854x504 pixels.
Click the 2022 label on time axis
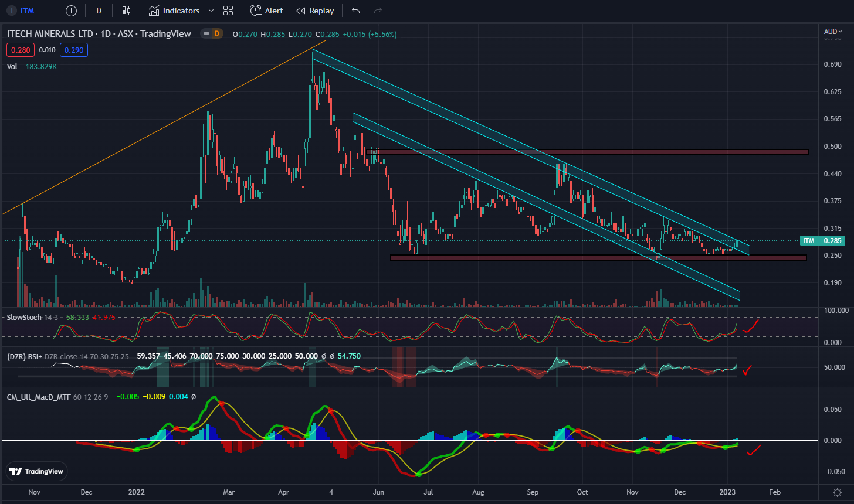click(x=137, y=492)
